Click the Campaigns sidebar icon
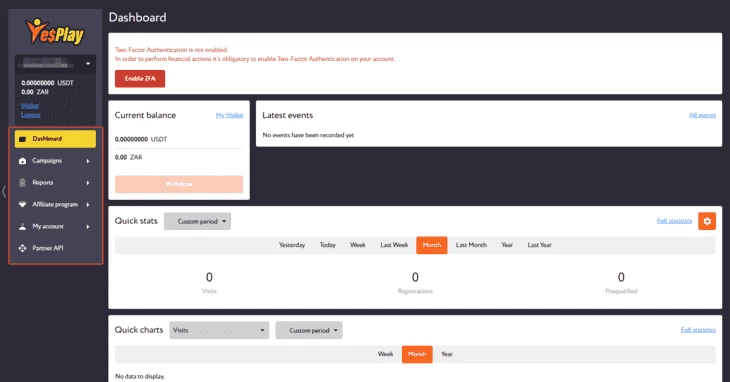The height and width of the screenshot is (382, 730). click(22, 161)
